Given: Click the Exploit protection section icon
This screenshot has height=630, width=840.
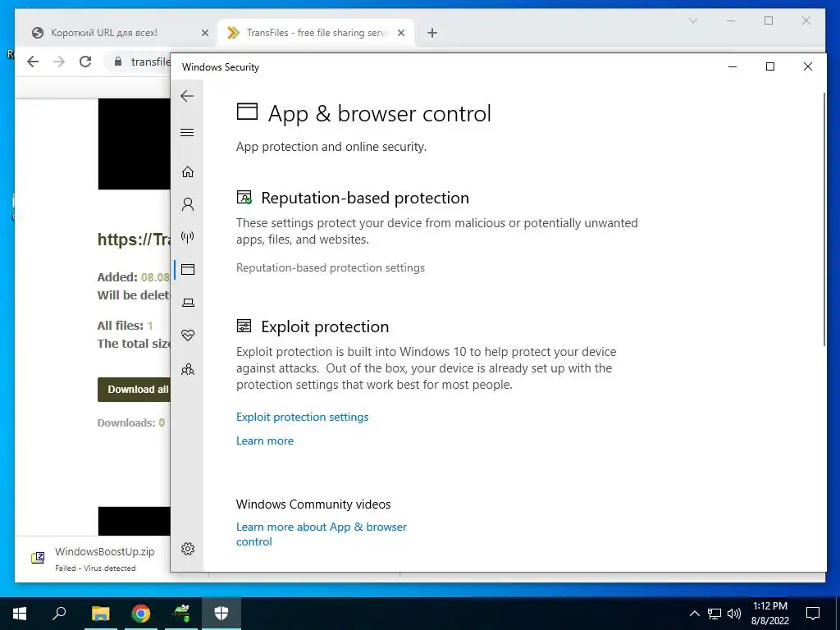Looking at the screenshot, I should 244,326.
